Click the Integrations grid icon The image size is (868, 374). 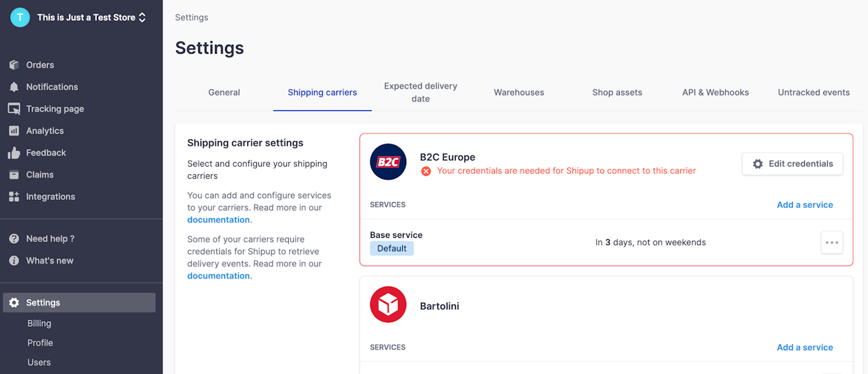14,196
